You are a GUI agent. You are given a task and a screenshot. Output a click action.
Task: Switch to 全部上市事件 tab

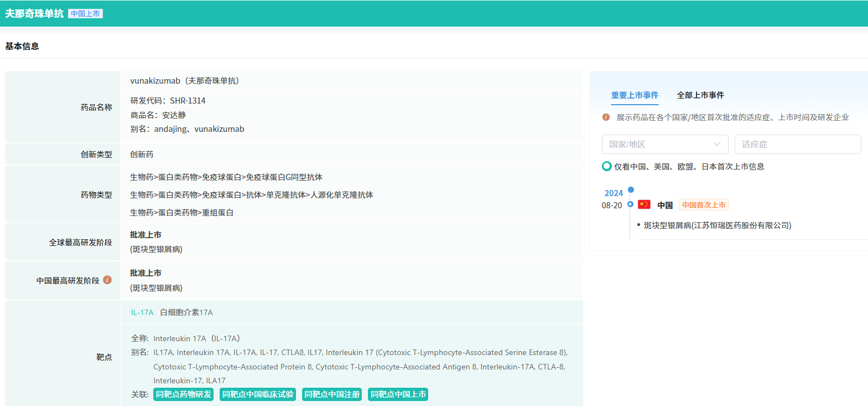pyautogui.click(x=700, y=95)
